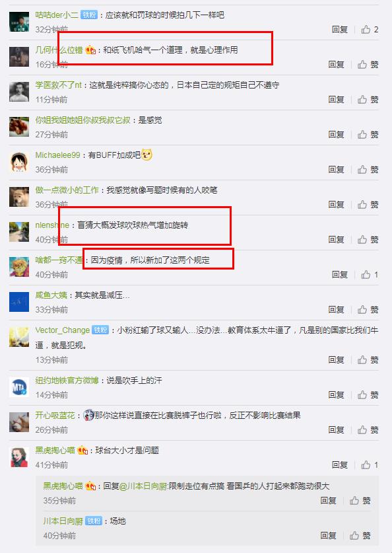Open Vector_Change's profile name link
Screen dimensions: 392x553
[62, 330]
